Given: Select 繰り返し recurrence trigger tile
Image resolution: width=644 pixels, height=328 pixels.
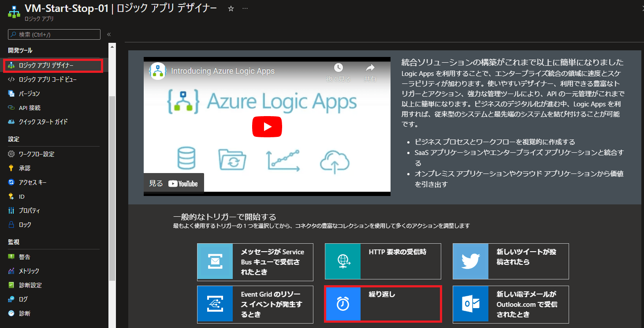Looking at the screenshot, I should point(383,304).
